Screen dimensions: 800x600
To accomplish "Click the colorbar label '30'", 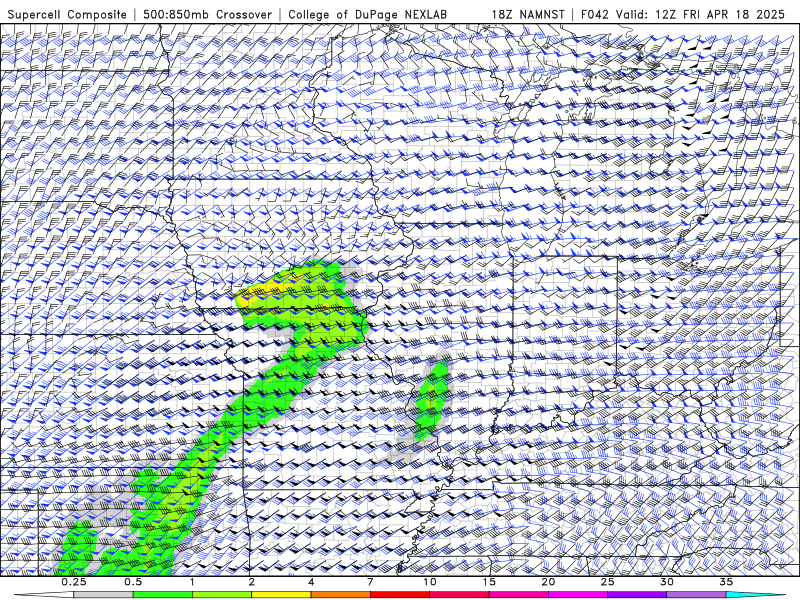I will pos(666,582).
